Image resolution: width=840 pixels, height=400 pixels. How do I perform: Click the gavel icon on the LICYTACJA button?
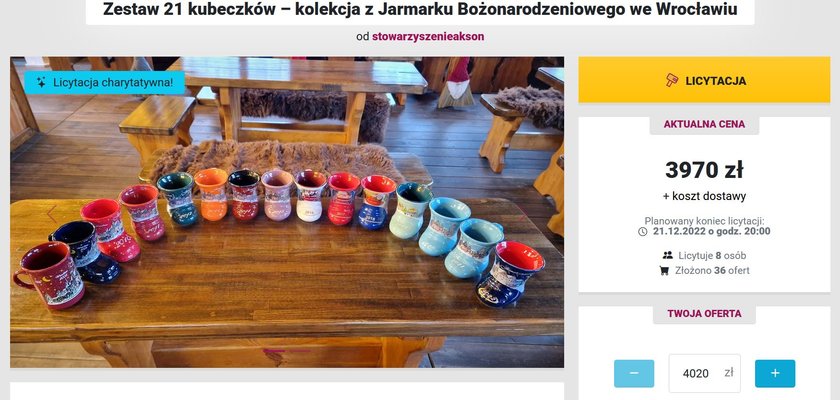(672, 80)
